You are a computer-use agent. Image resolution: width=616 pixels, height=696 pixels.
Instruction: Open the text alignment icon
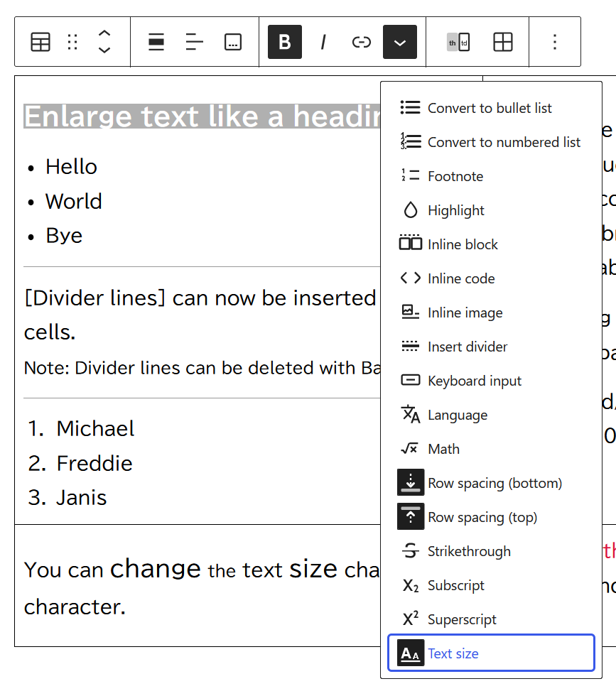[194, 42]
